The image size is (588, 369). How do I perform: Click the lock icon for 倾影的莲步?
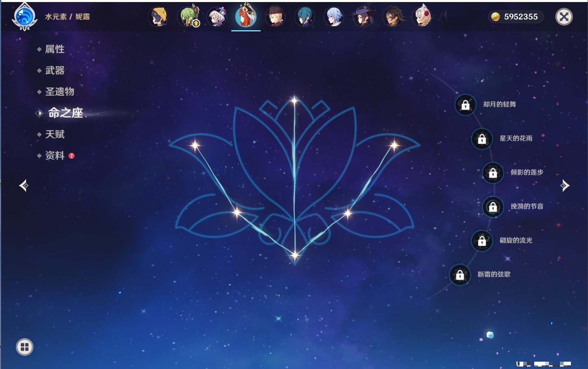[x=493, y=173]
